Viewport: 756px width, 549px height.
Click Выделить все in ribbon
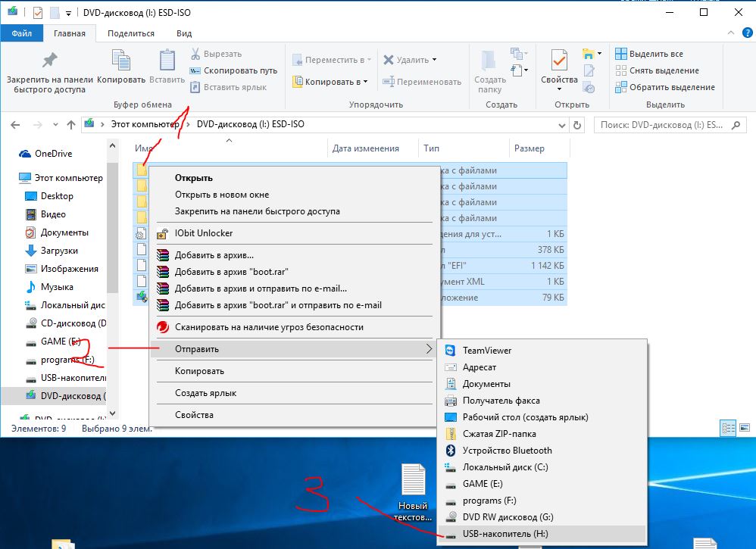pos(649,54)
